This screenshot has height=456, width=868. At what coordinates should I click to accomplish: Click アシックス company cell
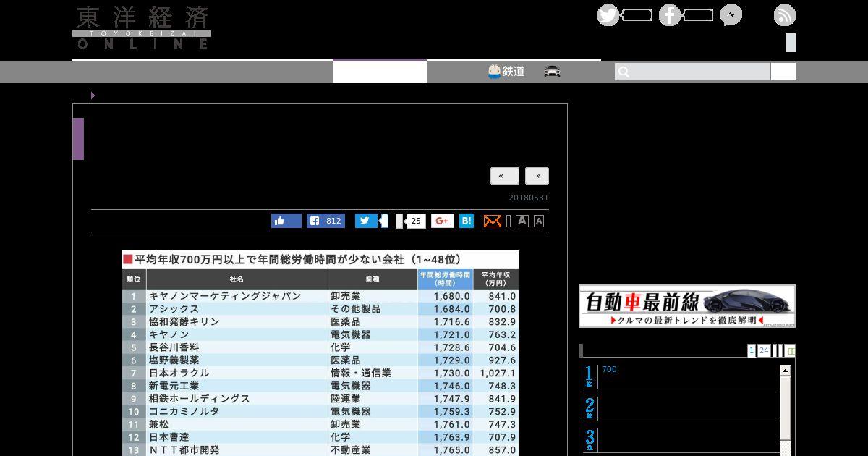point(174,309)
